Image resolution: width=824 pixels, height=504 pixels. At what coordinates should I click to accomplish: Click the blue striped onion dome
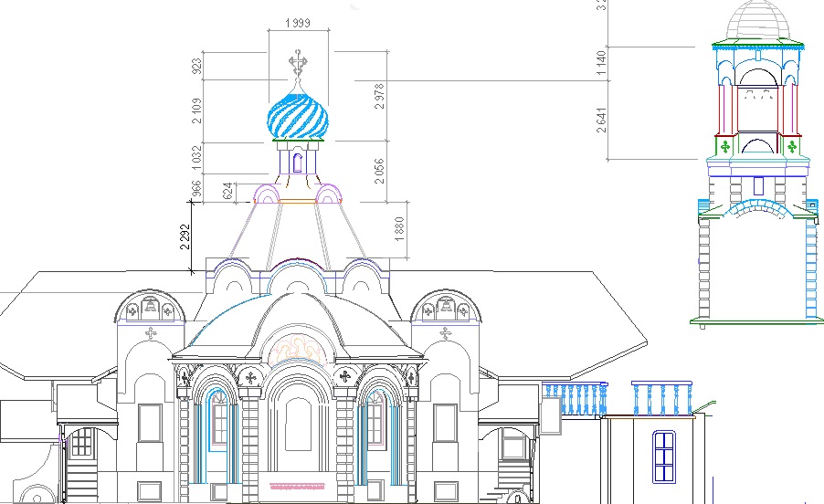click(x=298, y=116)
